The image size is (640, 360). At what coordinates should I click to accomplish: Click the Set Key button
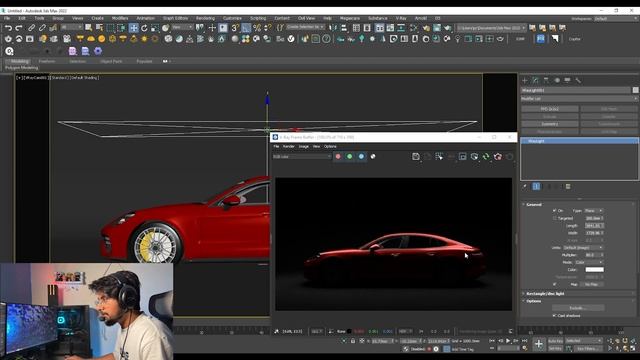click(x=555, y=349)
